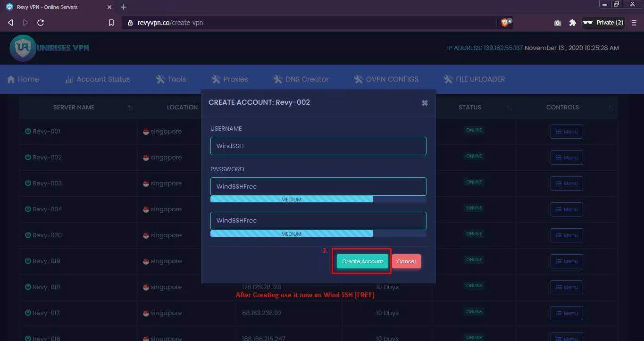Screen dimensions: 644x341
Task: Click the power icon beside Revy-020
Action: [28, 235]
